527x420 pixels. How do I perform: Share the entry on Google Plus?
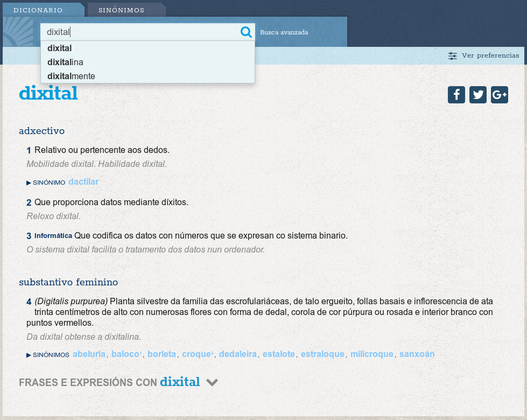499,95
